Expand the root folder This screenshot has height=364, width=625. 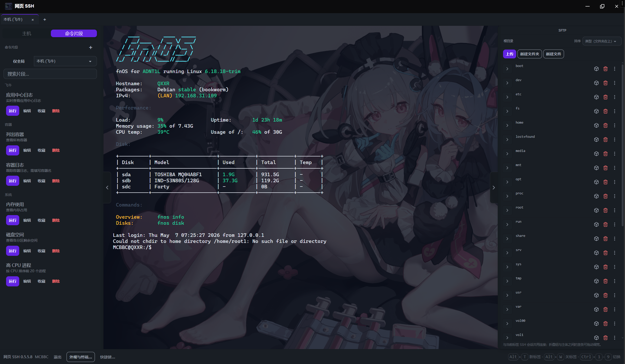pyautogui.click(x=507, y=210)
